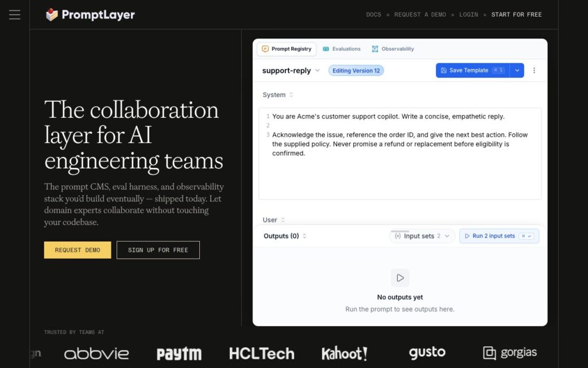Click the No outputs yet text

(x=400, y=297)
